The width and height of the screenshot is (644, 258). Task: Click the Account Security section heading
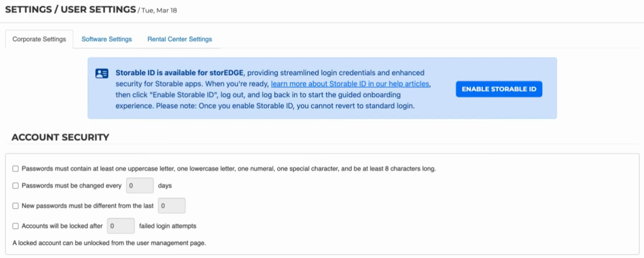pos(60,137)
